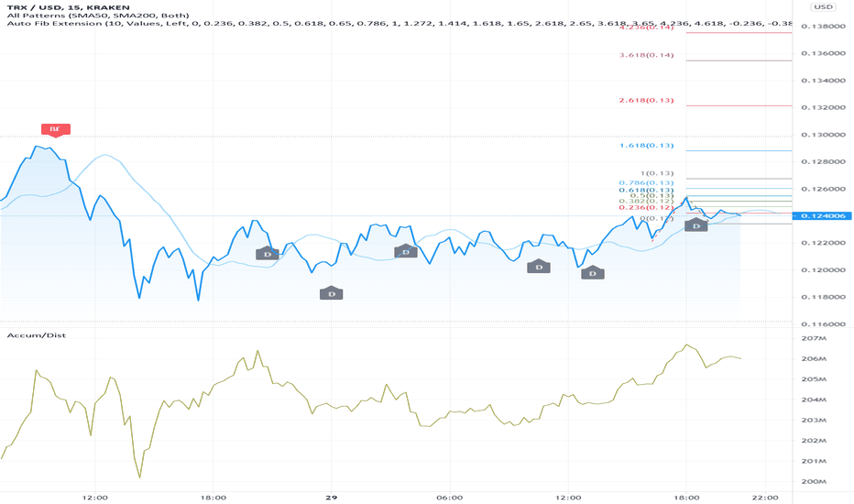854x504 pixels.
Task: Click the date label 29 on the time axis
Action: (331, 498)
